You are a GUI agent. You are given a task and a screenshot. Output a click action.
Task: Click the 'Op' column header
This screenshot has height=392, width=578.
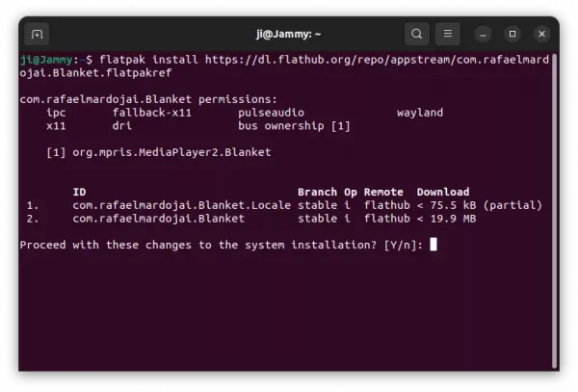tap(351, 193)
